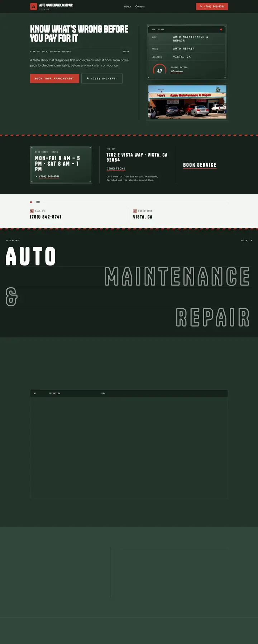Click the Operation column header
The width and height of the screenshot is (258, 644).
tap(54, 393)
